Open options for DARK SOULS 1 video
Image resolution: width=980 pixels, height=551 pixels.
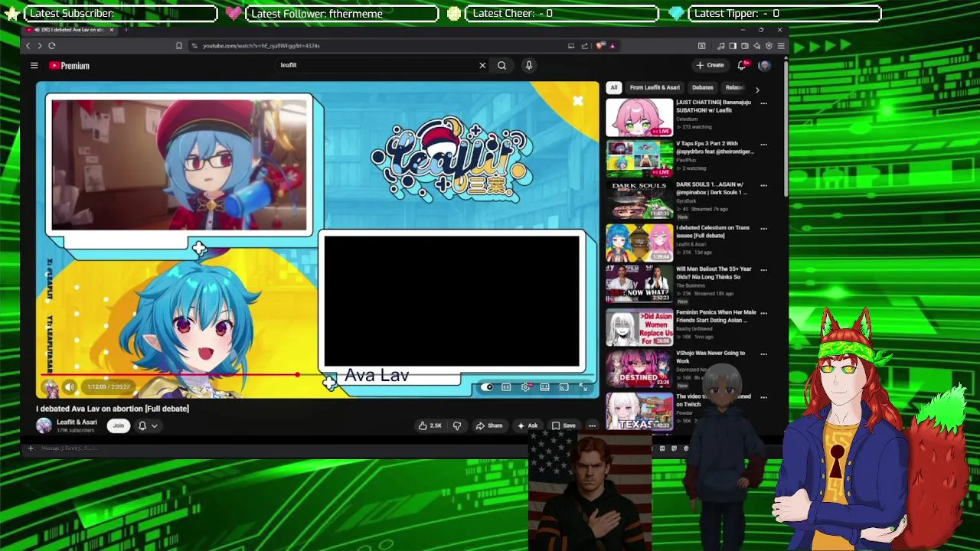point(763,185)
